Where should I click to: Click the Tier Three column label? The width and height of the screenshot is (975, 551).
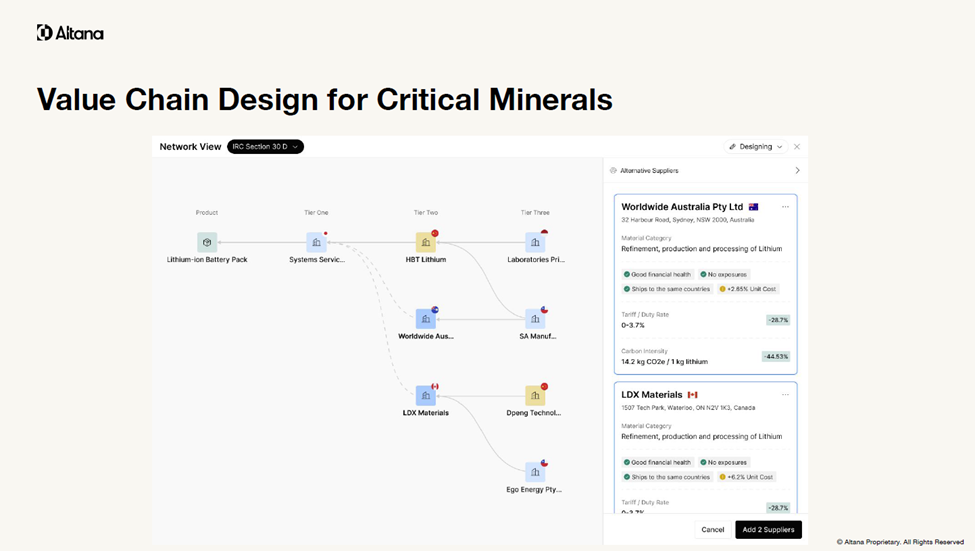(535, 213)
